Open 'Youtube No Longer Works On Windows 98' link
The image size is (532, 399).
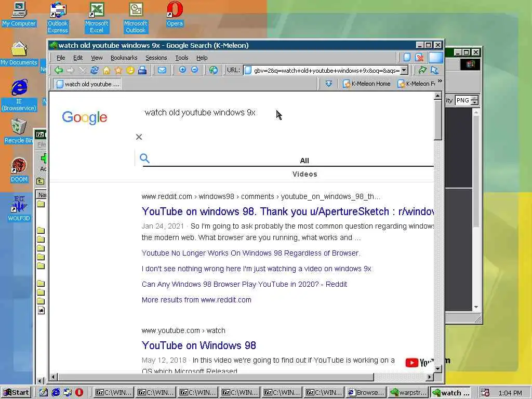coord(251,253)
